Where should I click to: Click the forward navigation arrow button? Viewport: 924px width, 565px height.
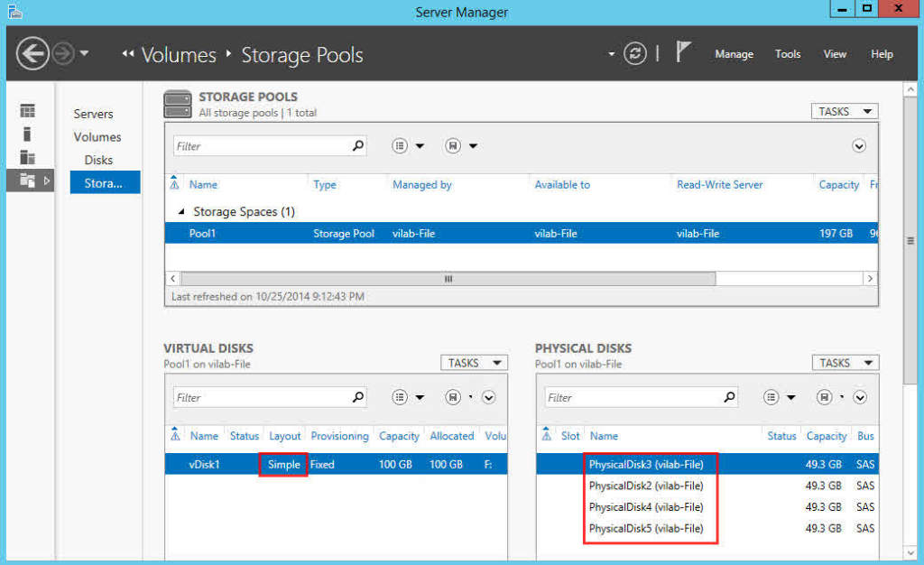(63, 53)
